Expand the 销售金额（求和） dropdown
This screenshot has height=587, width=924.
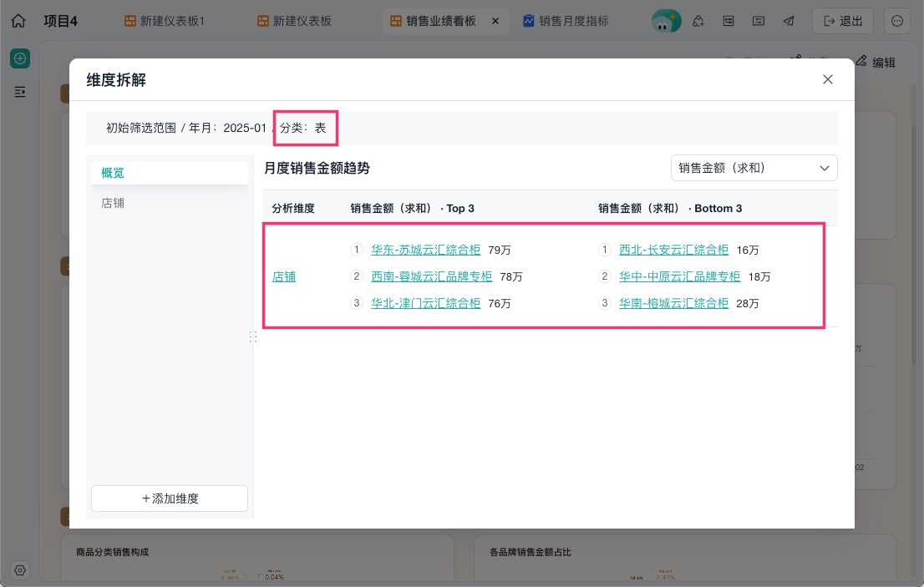[x=754, y=169]
